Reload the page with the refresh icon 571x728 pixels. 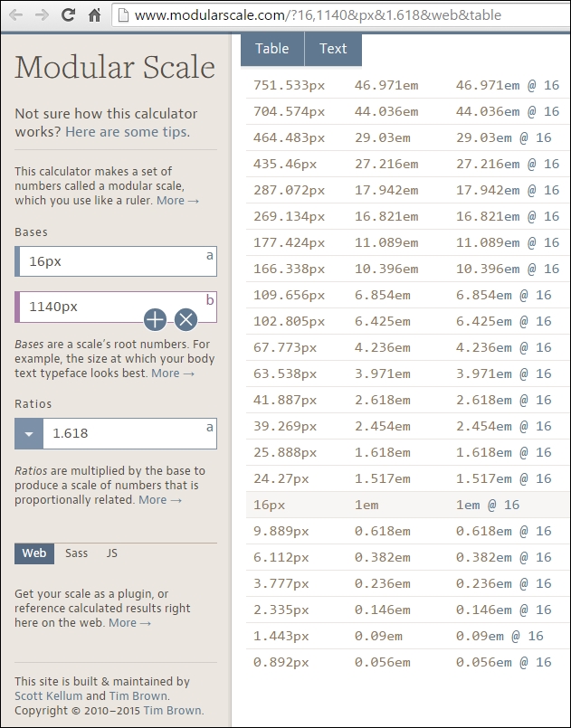tap(68, 15)
